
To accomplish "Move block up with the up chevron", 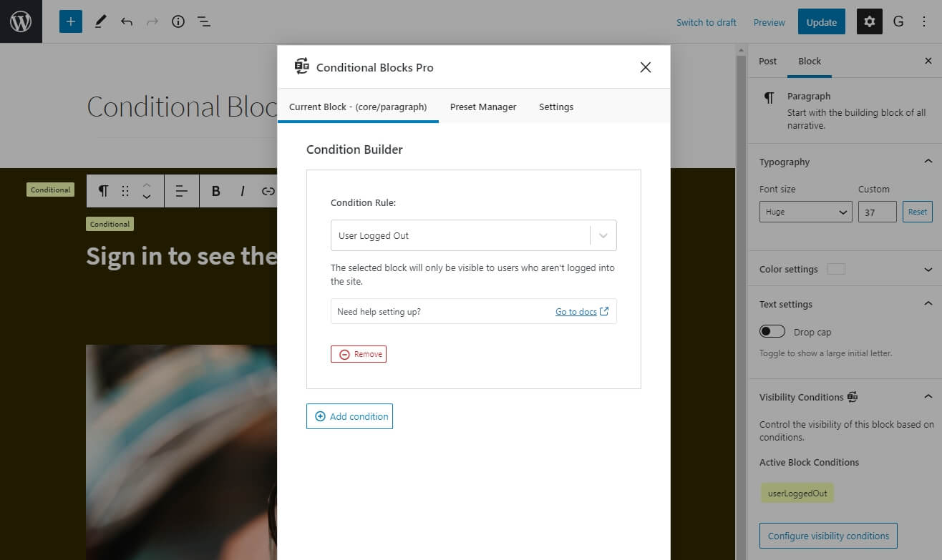I will coord(147,185).
